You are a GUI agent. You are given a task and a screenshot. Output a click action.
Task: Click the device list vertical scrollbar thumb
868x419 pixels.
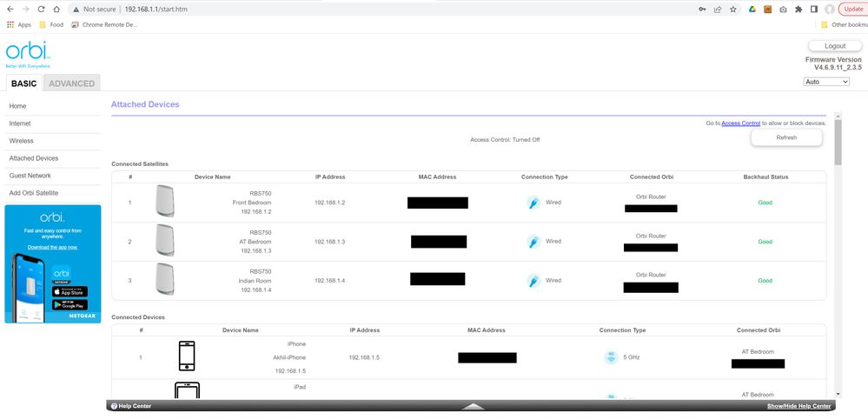(x=838, y=143)
